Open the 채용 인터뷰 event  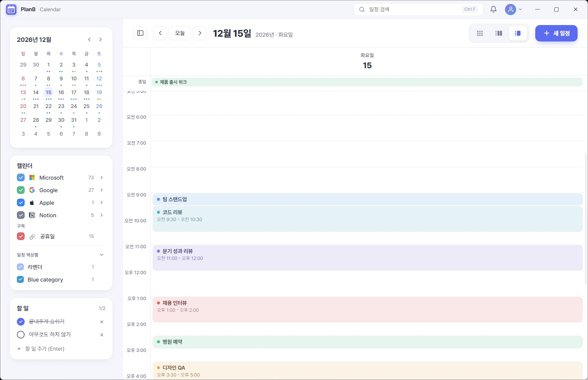[367, 310]
